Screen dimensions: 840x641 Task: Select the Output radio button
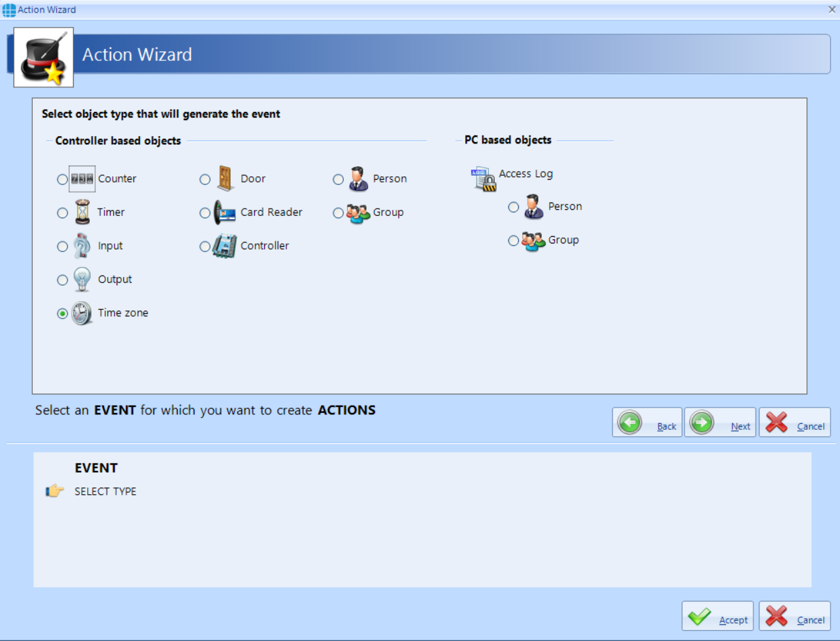[62, 280]
